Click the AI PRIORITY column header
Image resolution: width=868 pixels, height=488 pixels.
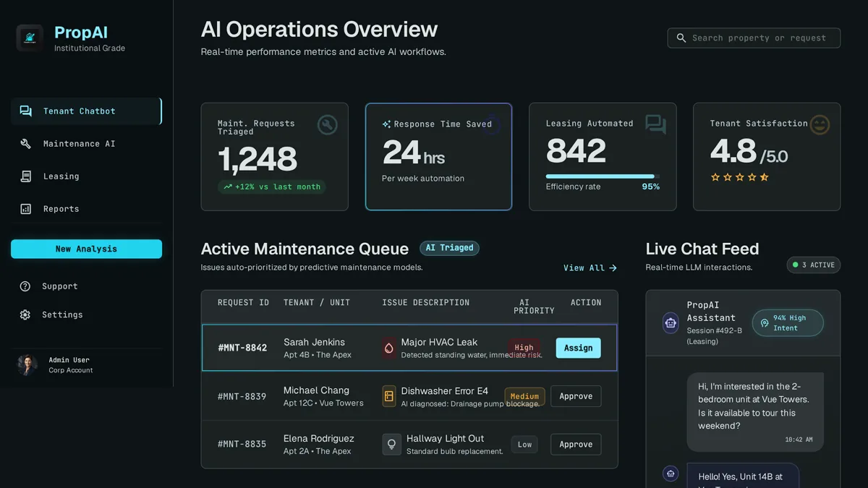pyautogui.click(x=534, y=307)
